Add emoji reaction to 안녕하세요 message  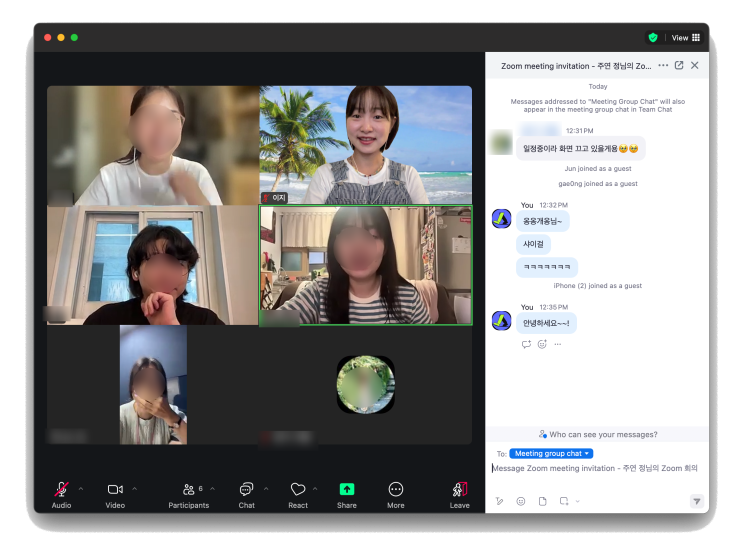tap(542, 344)
